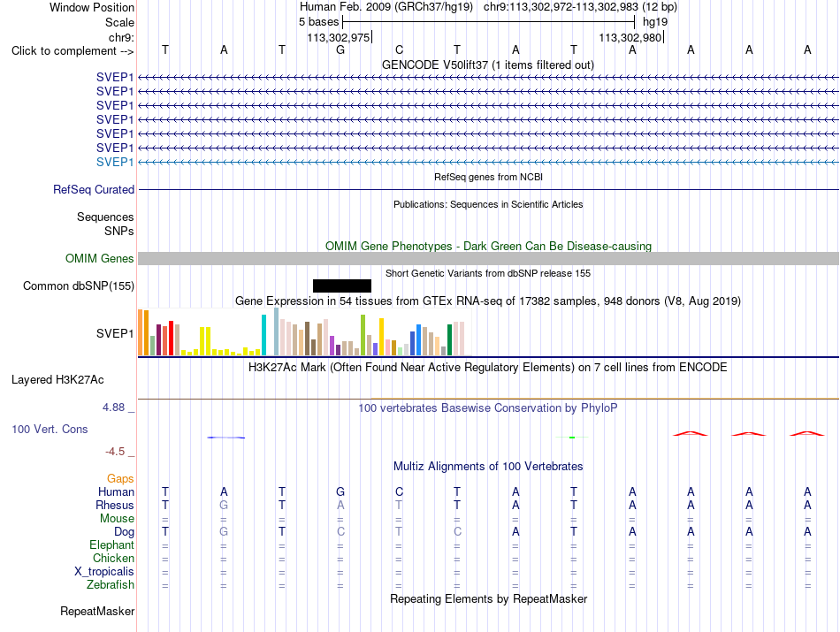
Task: Open the Short Genetic Variants from dbSNP title
Action: pos(488,273)
